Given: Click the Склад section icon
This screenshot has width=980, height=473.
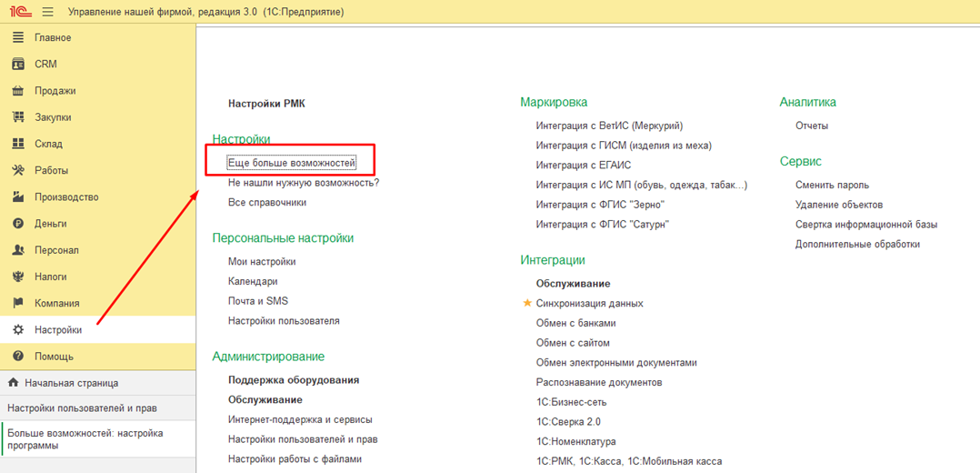Looking at the screenshot, I should tap(18, 144).
